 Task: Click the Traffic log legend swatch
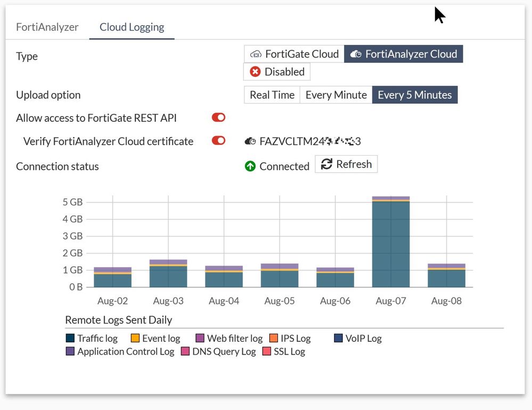[x=70, y=339]
